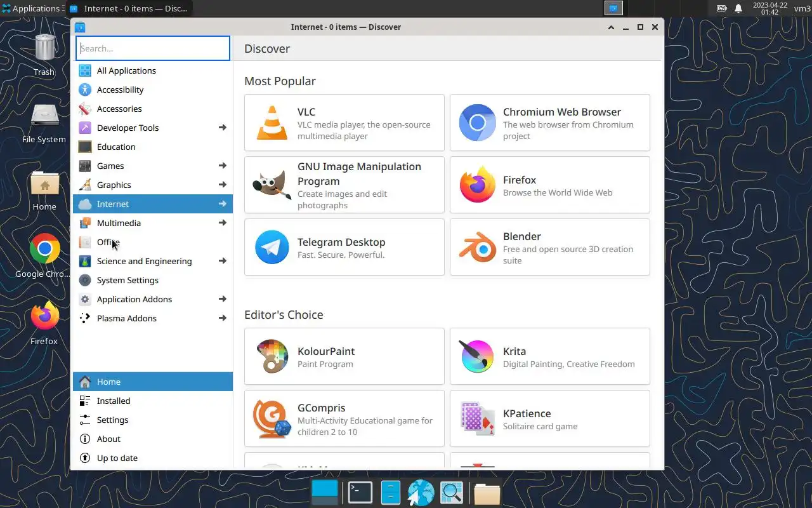Click 'Solitaire card game' description text
The width and height of the screenshot is (812, 508).
(540, 426)
